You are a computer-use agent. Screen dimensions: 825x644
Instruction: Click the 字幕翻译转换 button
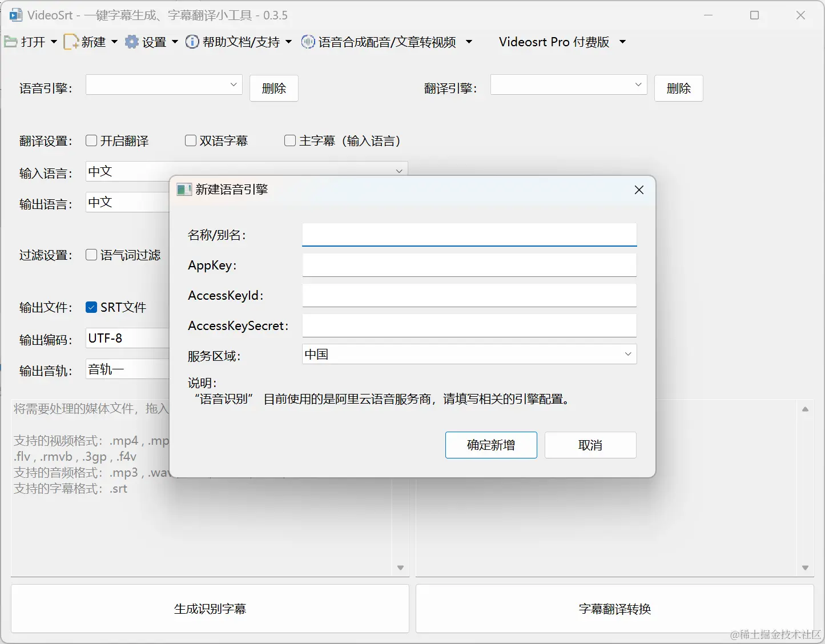(x=615, y=609)
